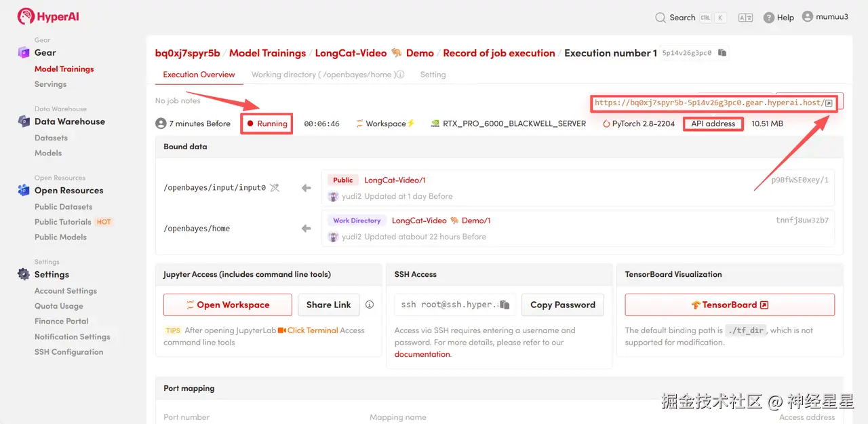Click the NVIDIA icon beside RTX_PRO_6000
The image size is (868, 424).
[x=435, y=123]
